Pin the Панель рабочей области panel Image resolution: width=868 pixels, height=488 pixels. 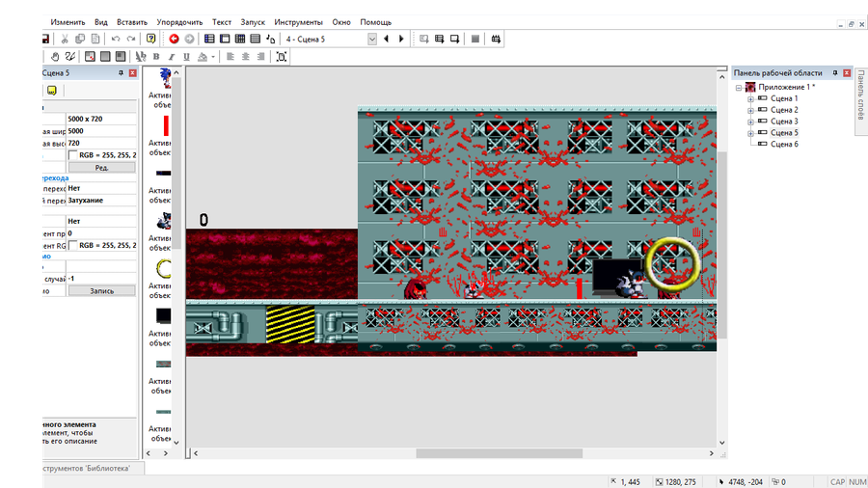pyautogui.click(x=835, y=73)
